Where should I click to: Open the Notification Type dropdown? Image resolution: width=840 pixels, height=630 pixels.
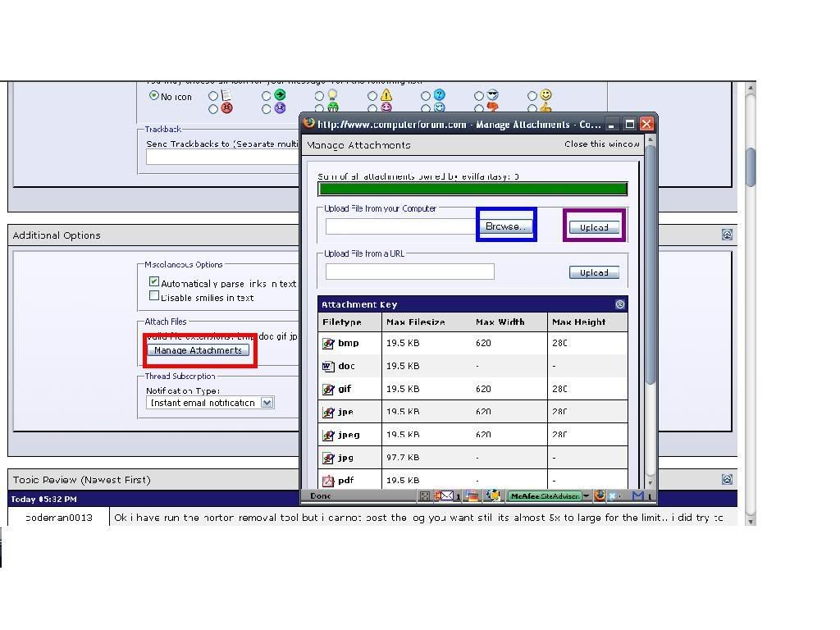click(267, 403)
